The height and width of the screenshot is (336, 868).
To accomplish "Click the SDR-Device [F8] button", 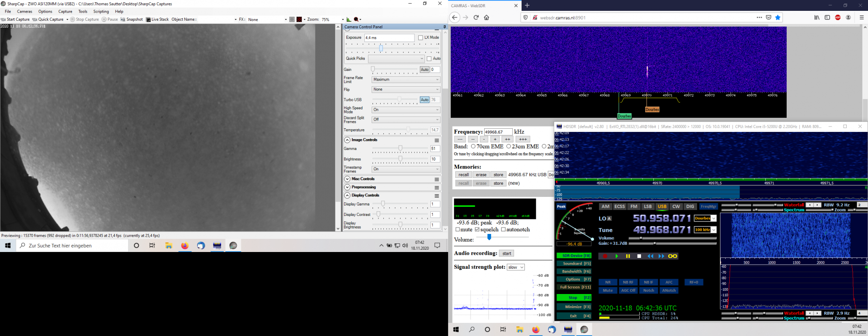I will tap(574, 256).
